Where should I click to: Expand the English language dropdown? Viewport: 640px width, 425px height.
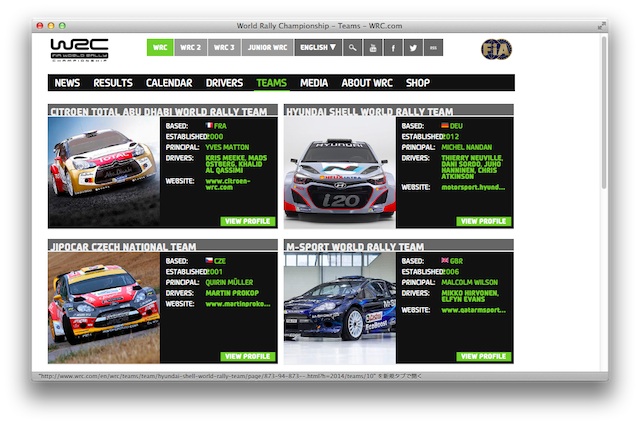(318, 47)
